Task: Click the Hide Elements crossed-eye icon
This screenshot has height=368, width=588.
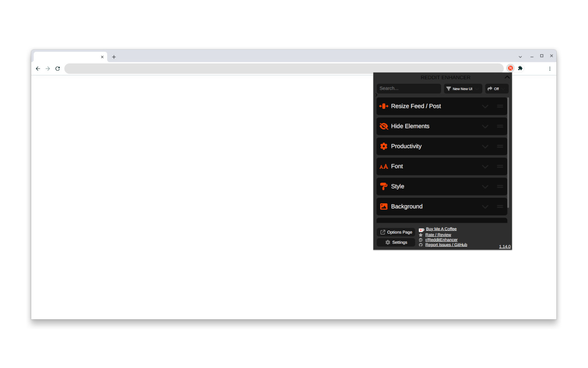Action: [384, 126]
